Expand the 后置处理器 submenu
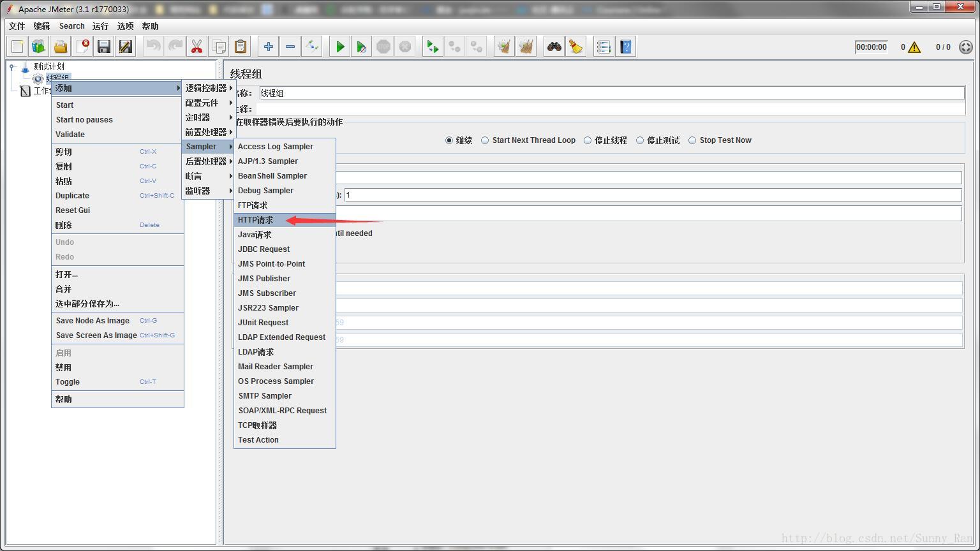The height and width of the screenshot is (551, 980). tap(209, 161)
